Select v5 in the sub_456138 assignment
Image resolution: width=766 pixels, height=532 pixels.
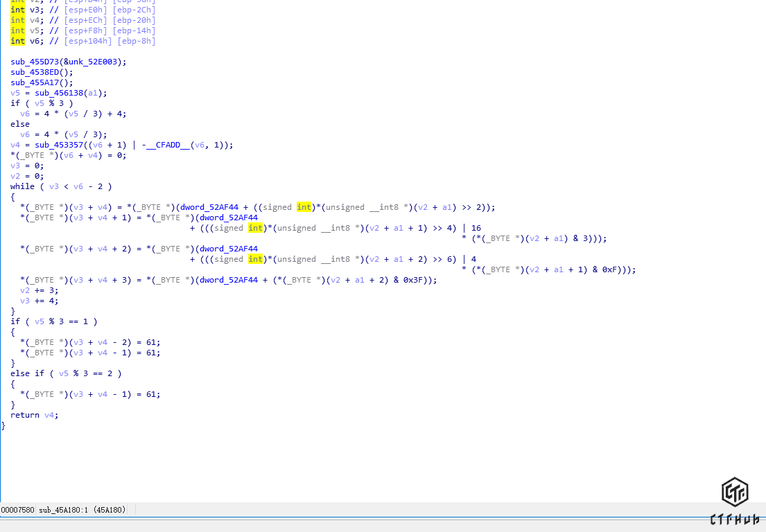[x=15, y=93]
